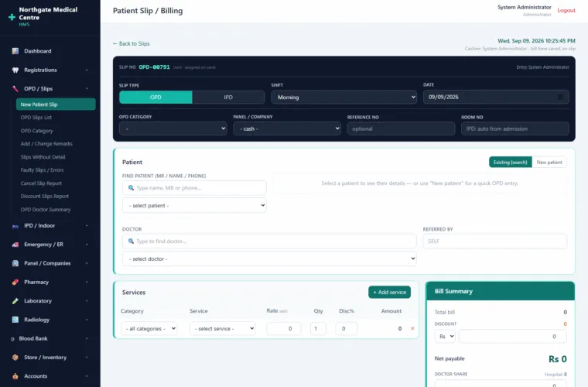Click the Add service button
The width and height of the screenshot is (588, 387).
[390, 292]
